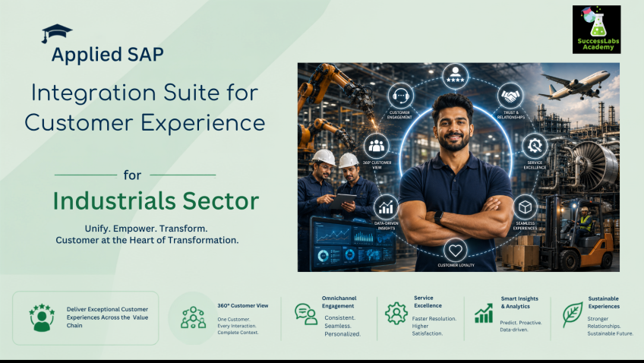644x363 pixels.
Task: Click the green Service Excellence gear icon
Action: point(396,314)
